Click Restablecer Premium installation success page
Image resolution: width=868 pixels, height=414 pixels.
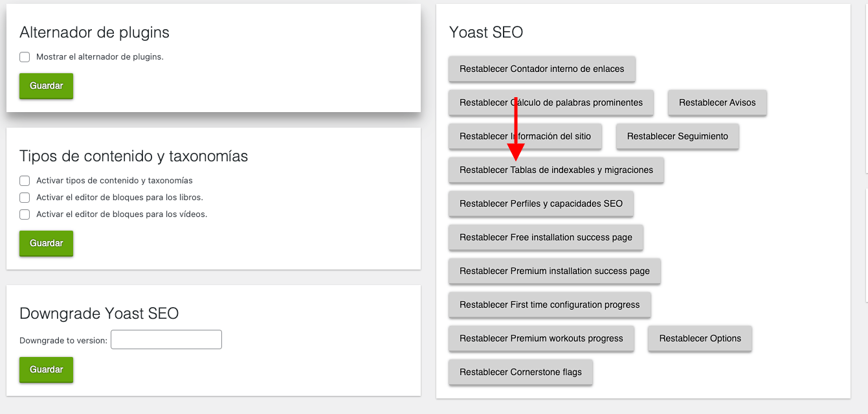tap(554, 271)
